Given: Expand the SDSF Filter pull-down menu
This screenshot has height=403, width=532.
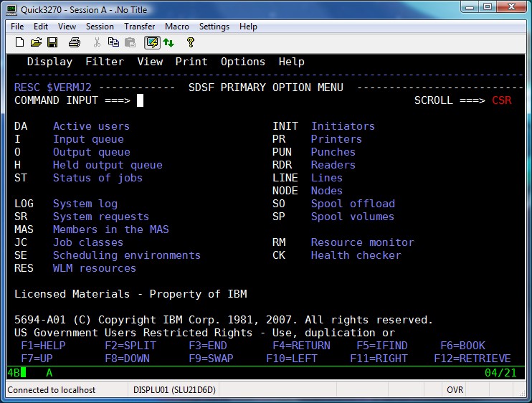Looking at the screenshot, I should [x=105, y=62].
